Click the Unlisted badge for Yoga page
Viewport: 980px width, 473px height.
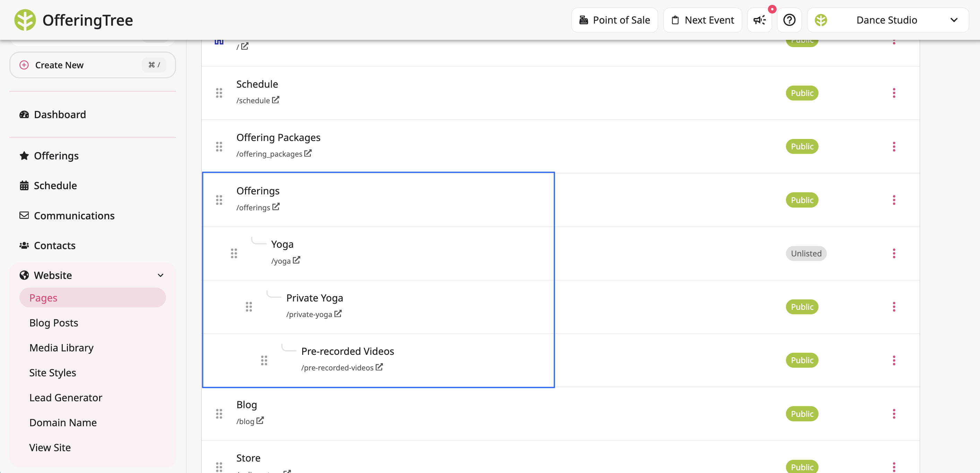806,253
